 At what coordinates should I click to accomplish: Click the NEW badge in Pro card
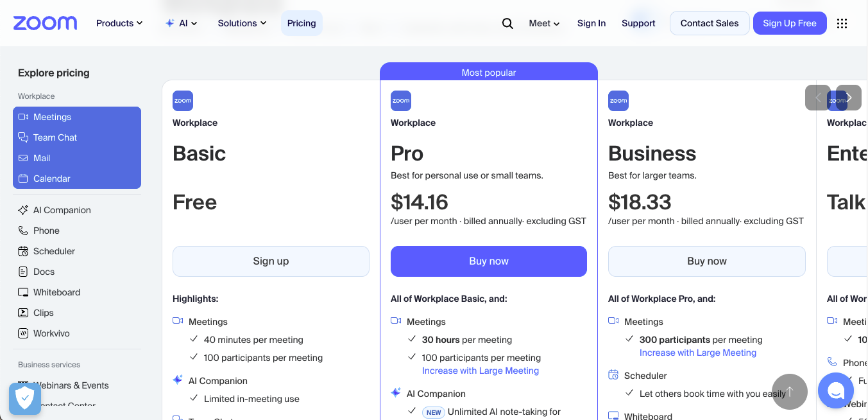[434, 412]
